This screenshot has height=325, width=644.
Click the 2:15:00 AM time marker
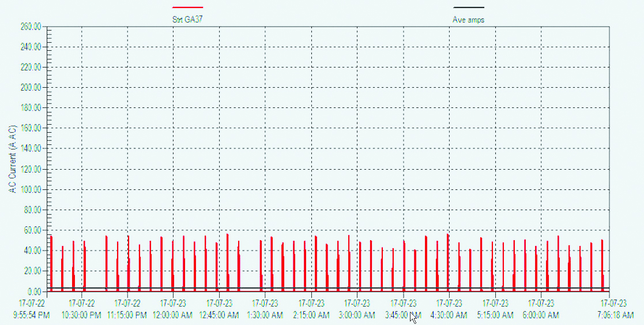[x=311, y=315]
